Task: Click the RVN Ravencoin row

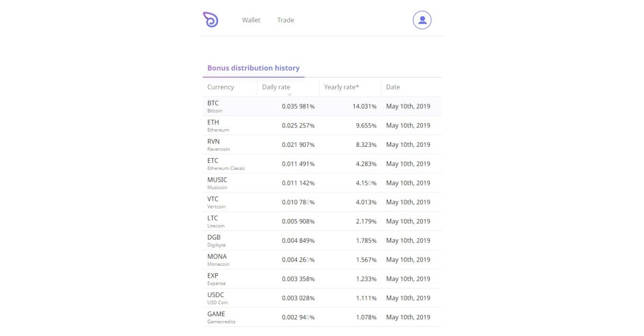Action: [x=321, y=144]
